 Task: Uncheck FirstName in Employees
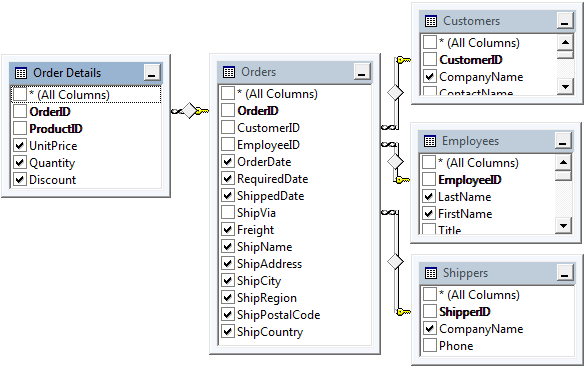click(429, 214)
